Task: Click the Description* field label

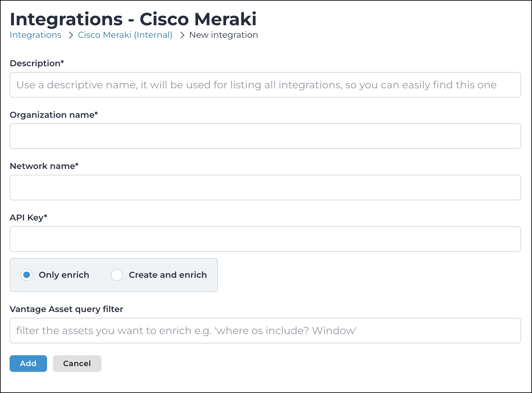Action: [x=37, y=63]
